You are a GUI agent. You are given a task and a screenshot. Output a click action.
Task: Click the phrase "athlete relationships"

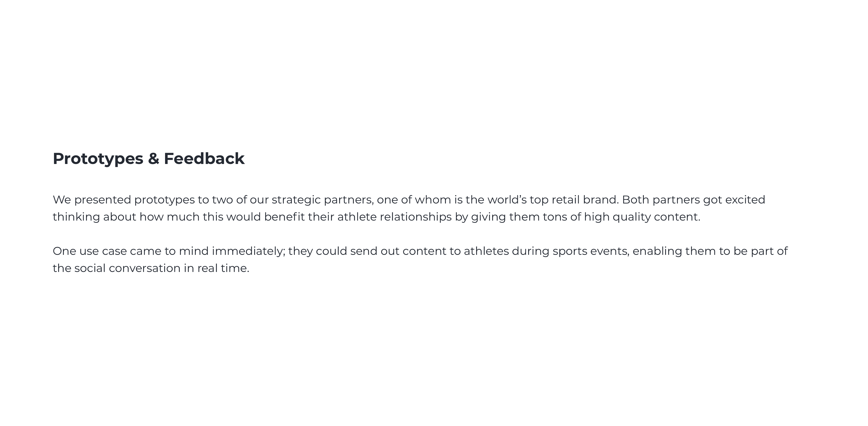394,217
